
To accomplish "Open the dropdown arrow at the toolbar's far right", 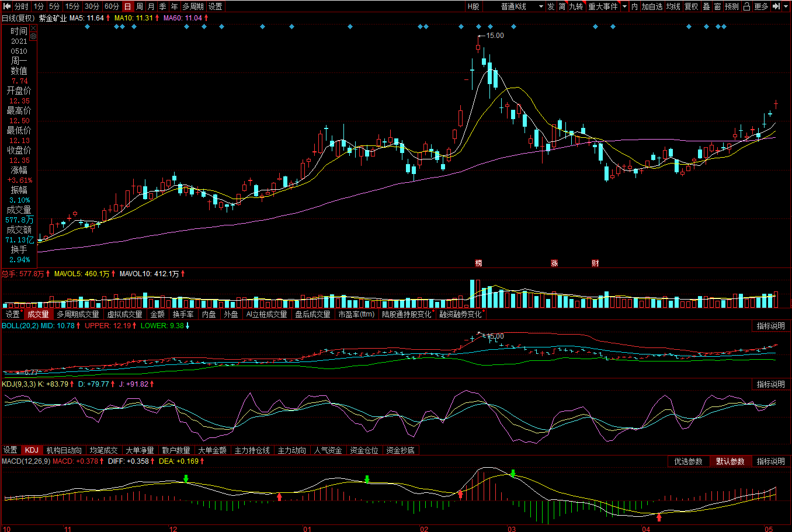I will (x=787, y=6).
